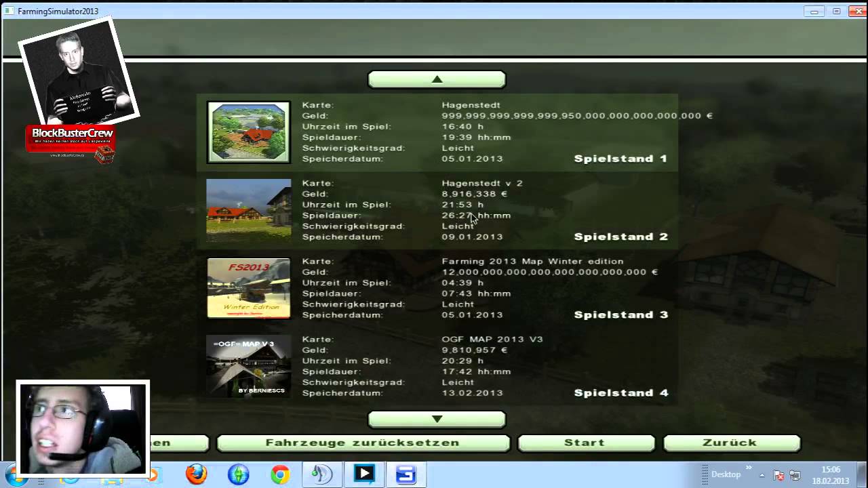
Task: Select Spielstand 2 label
Action: [620, 237]
